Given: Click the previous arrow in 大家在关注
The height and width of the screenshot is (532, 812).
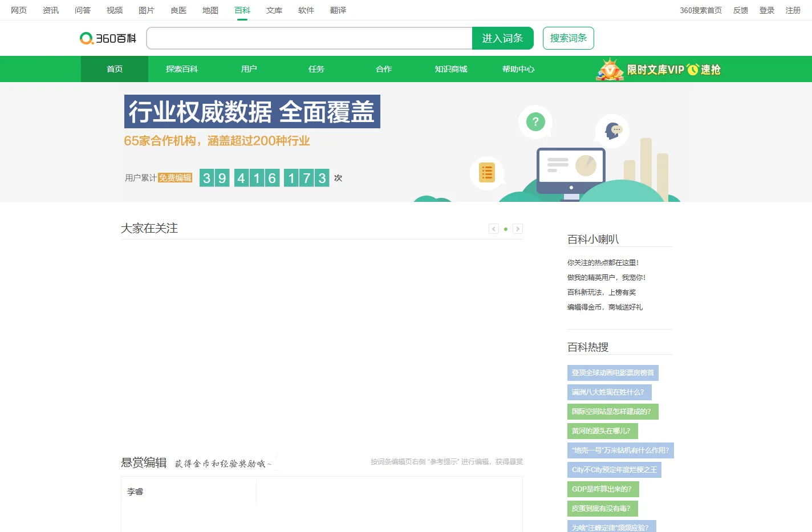Looking at the screenshot, I should pos(494,229).
